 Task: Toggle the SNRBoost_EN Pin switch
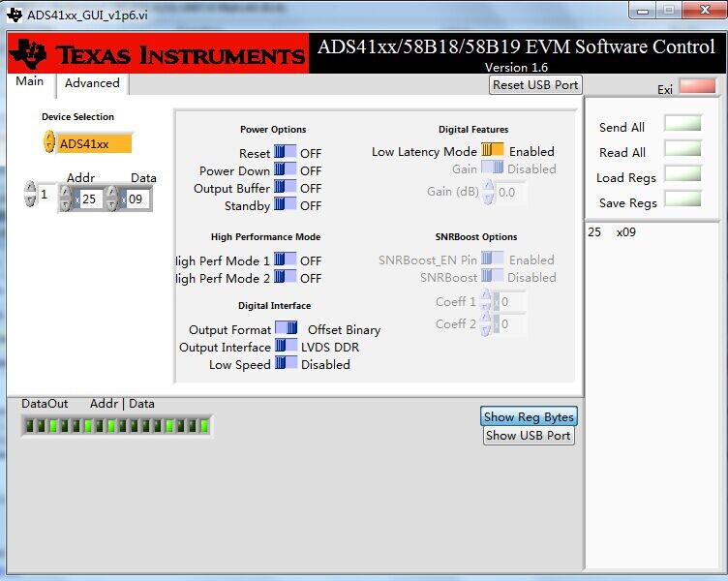pyautogui.click(x=492, y=259)
